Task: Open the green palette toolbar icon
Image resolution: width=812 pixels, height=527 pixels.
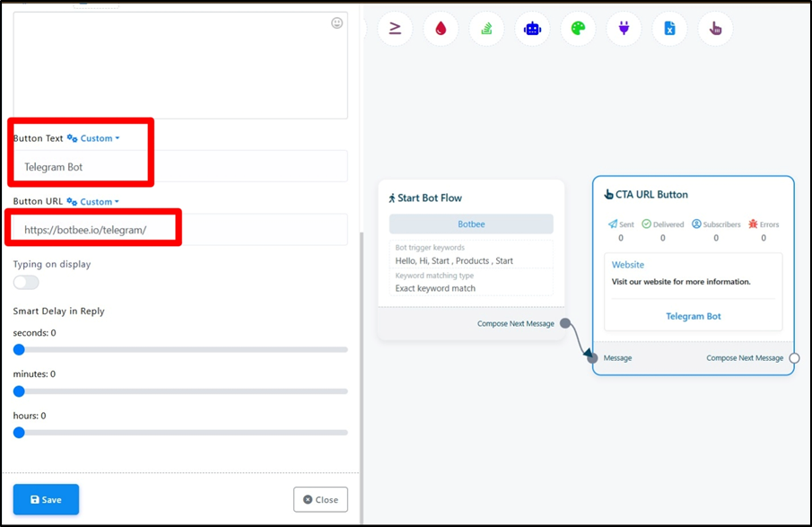Action: click(578, 29)
